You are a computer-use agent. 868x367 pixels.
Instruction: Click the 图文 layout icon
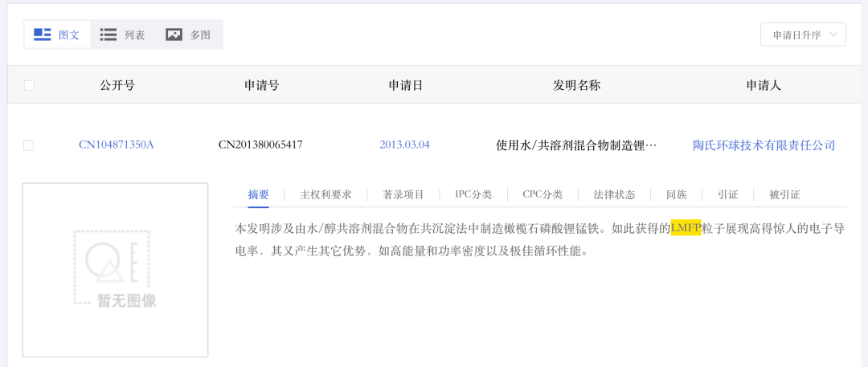point(42,35)
